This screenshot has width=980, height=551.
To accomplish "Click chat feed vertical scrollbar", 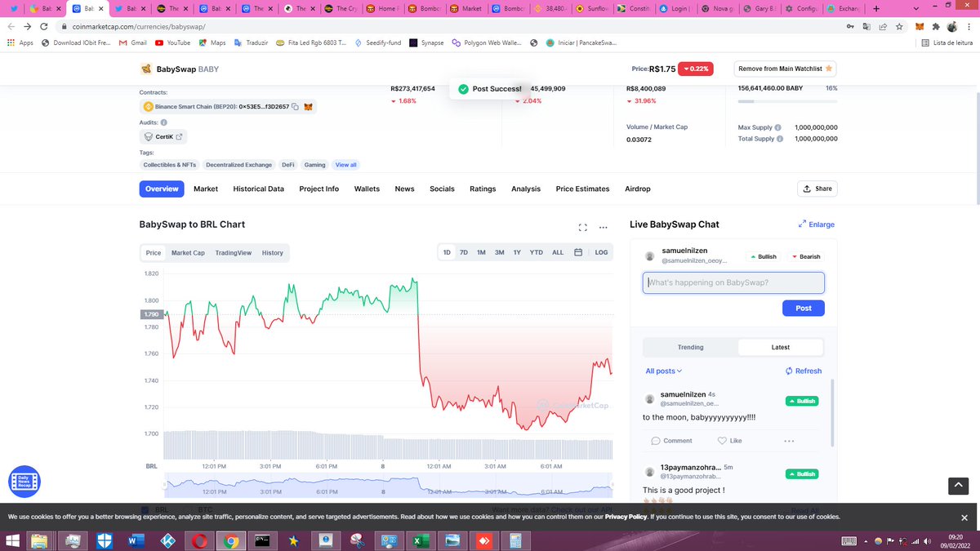I will point(833,412).
